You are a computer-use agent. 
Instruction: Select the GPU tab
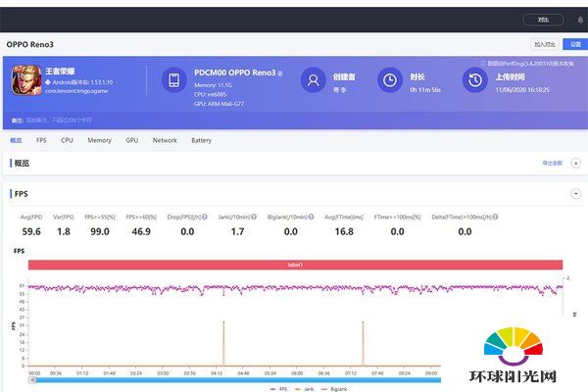(x=132, y=140)
